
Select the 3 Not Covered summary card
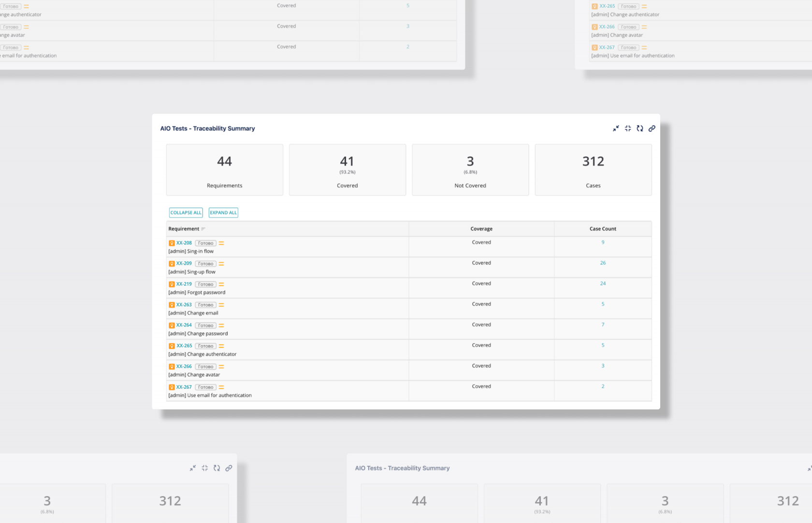pos(470,170)
